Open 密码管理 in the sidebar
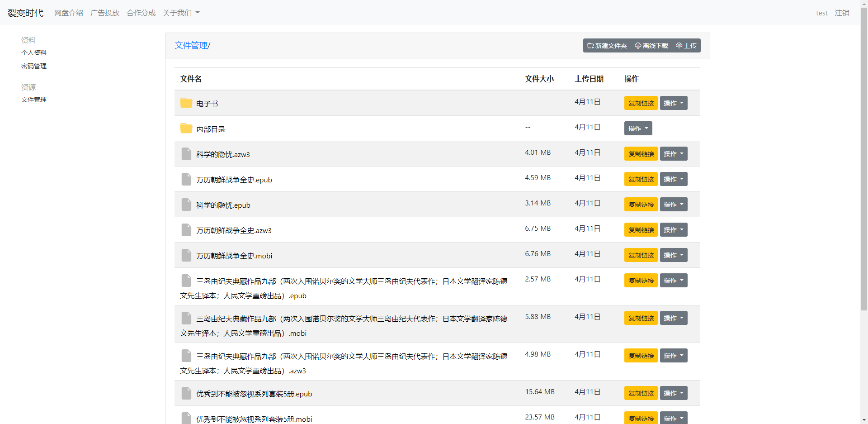Screen dimensions: 868x424 [x=33, y=66]
